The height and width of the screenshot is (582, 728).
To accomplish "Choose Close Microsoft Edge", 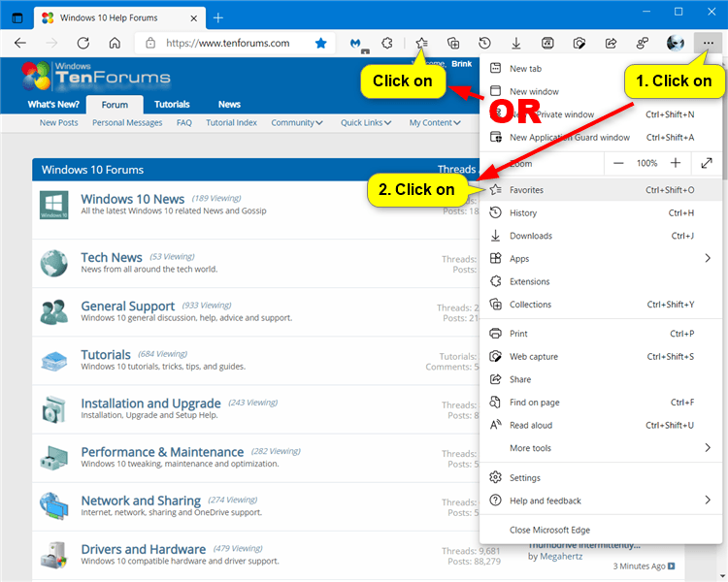I will click(601, 530).
